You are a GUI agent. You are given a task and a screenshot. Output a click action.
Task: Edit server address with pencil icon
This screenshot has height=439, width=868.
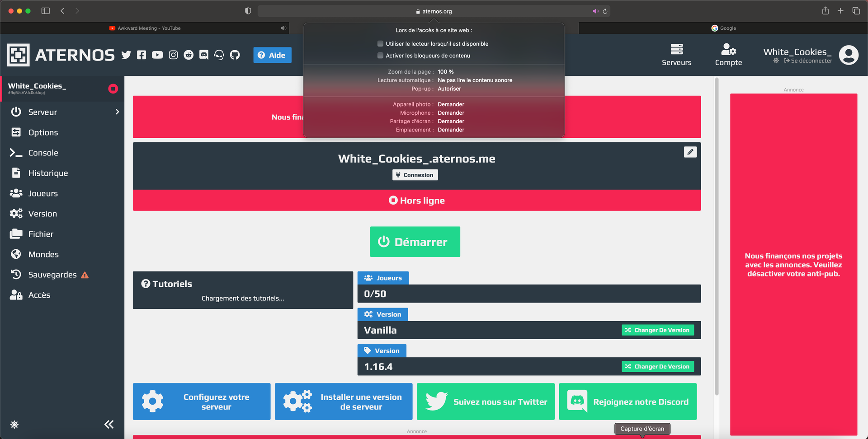tap(690, 152)
